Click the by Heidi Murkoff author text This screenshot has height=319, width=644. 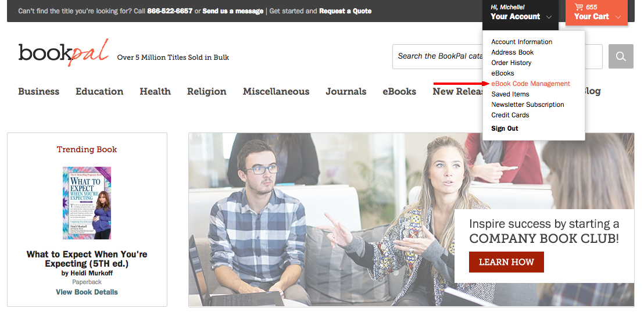click(x=87, y=273)
